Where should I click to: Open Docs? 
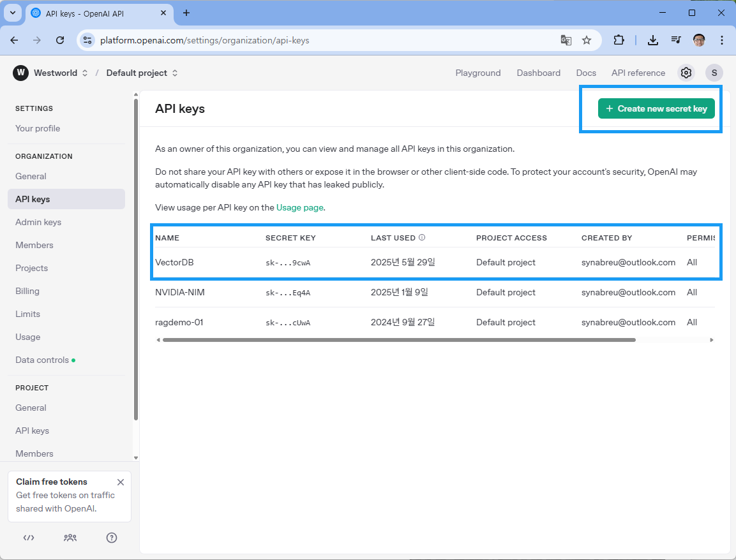586,73
